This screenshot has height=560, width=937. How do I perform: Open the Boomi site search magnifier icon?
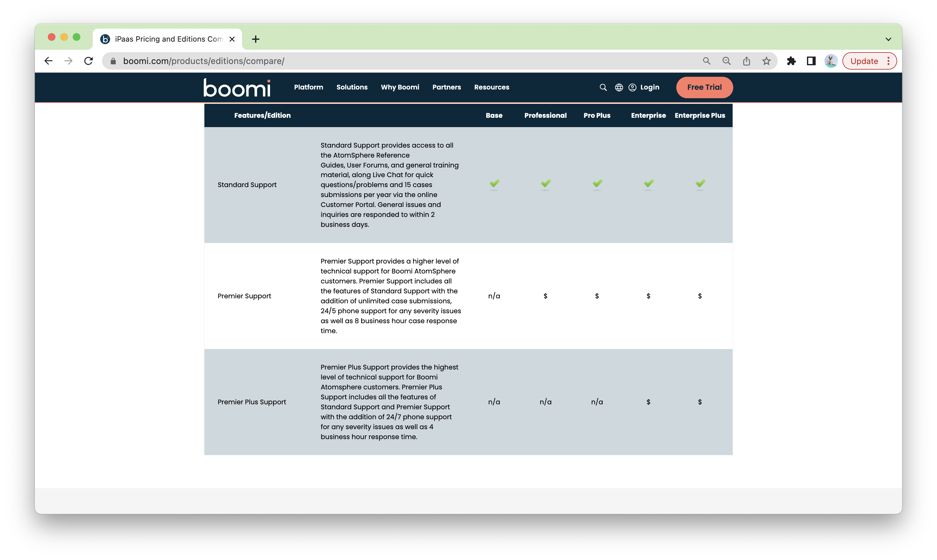(x=603, y=87)
